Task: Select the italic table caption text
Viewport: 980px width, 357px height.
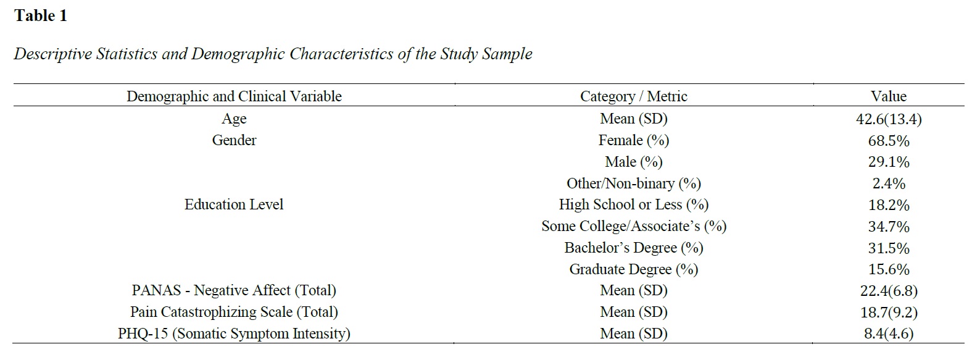Action: tap(273, 54)
